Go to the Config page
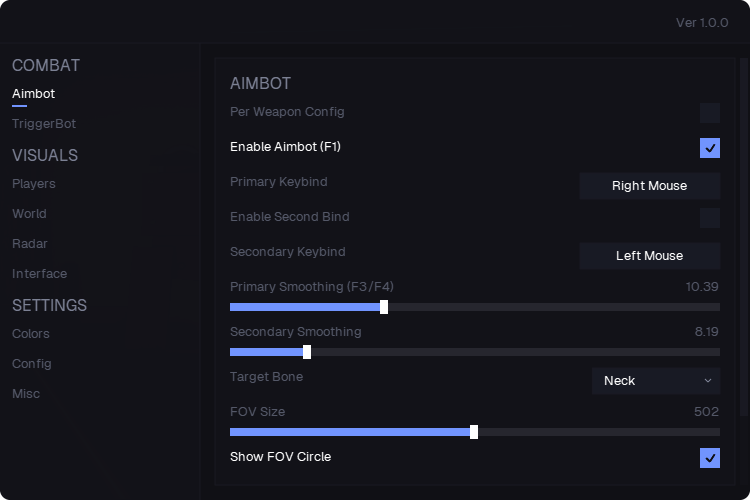Screen dimensions: 750x500 coord(32,364)
